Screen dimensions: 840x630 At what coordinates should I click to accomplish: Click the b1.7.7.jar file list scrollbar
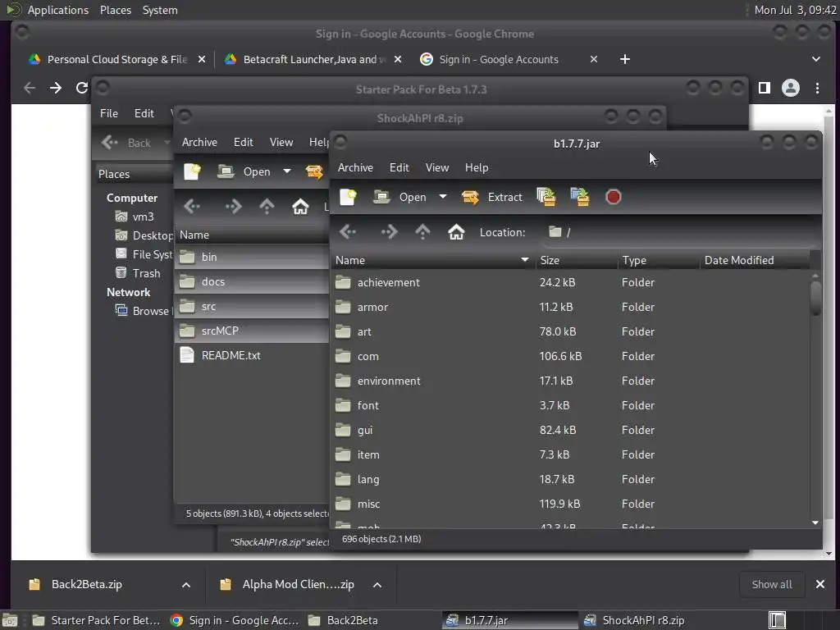(x=815, y=298)
